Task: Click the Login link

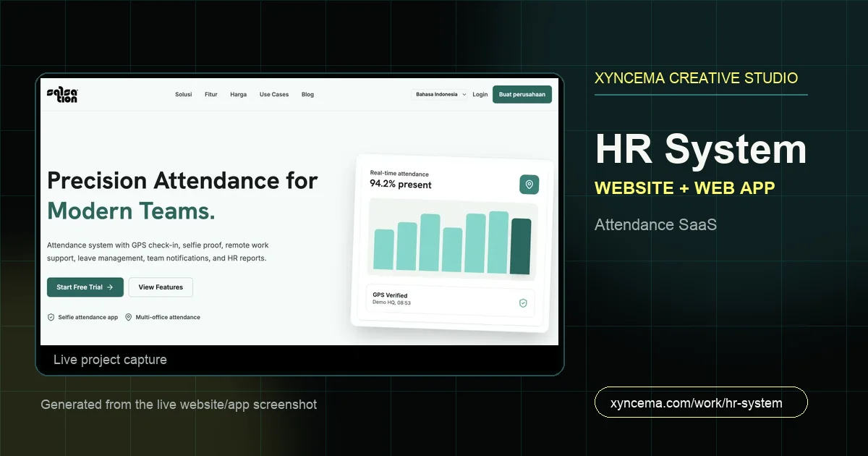Action: [480, 95]
